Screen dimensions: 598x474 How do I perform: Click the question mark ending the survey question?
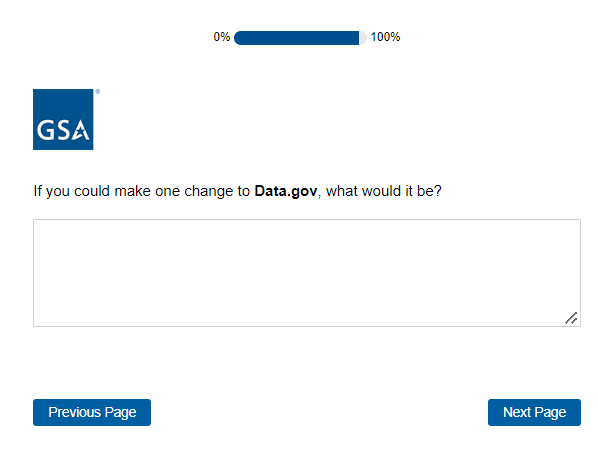click(437, 191)
